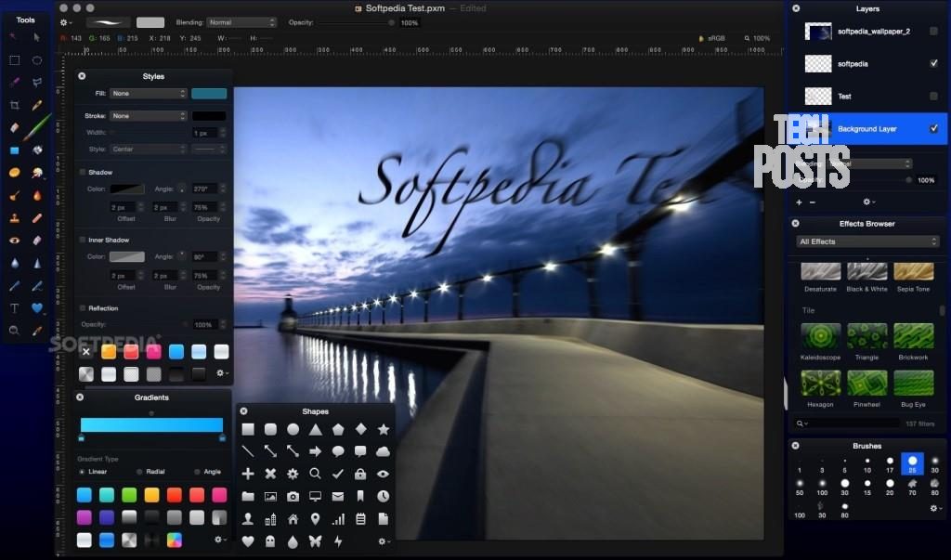Open the tool options gear menu in top toolbar
The image size is (951, 560).
click(65, 22)
